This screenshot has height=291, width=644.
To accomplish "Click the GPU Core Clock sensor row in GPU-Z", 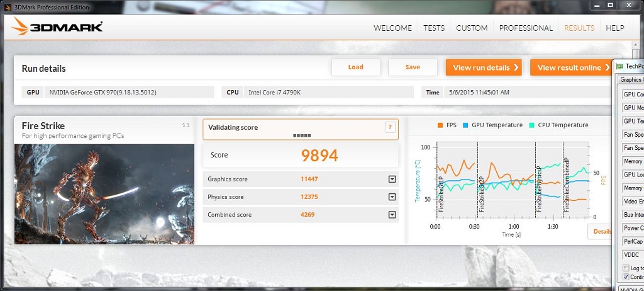I will pos(633,94).
